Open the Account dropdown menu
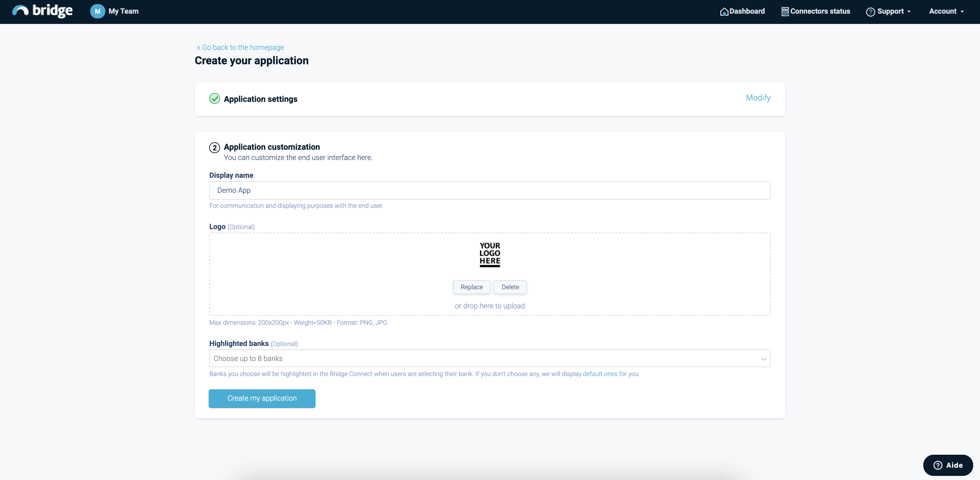 [946, 11]
